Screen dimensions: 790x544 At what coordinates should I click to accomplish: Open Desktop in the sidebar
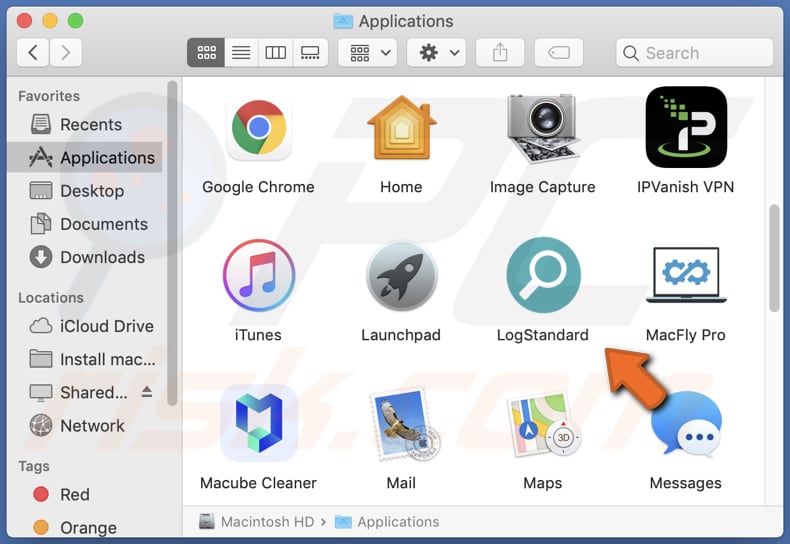click(x=84, y=191)
